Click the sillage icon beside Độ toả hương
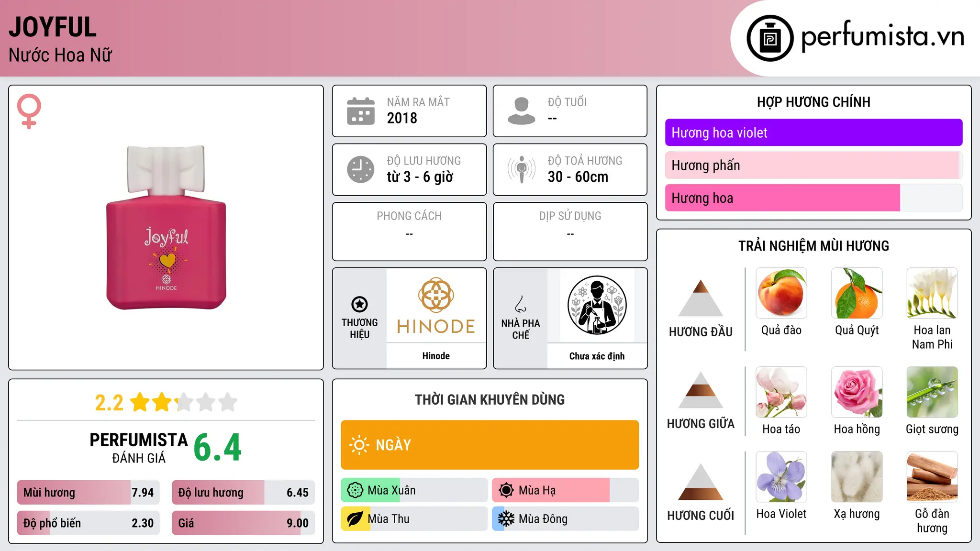 (522, 169)
